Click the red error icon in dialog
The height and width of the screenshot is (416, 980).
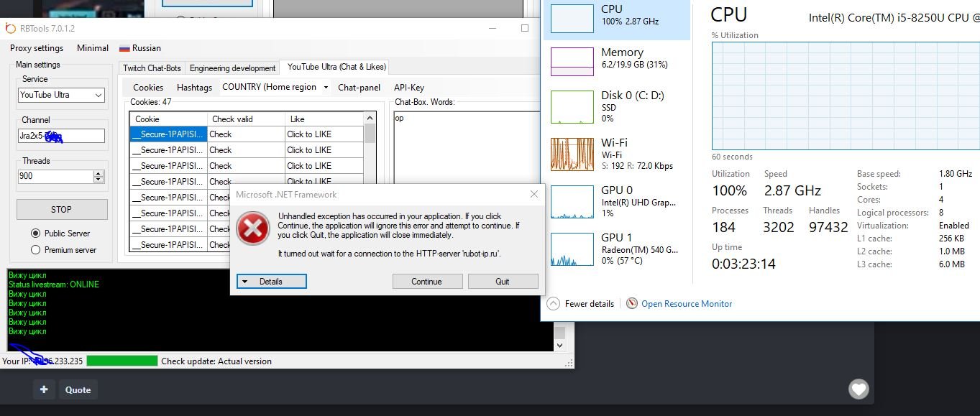253,229
